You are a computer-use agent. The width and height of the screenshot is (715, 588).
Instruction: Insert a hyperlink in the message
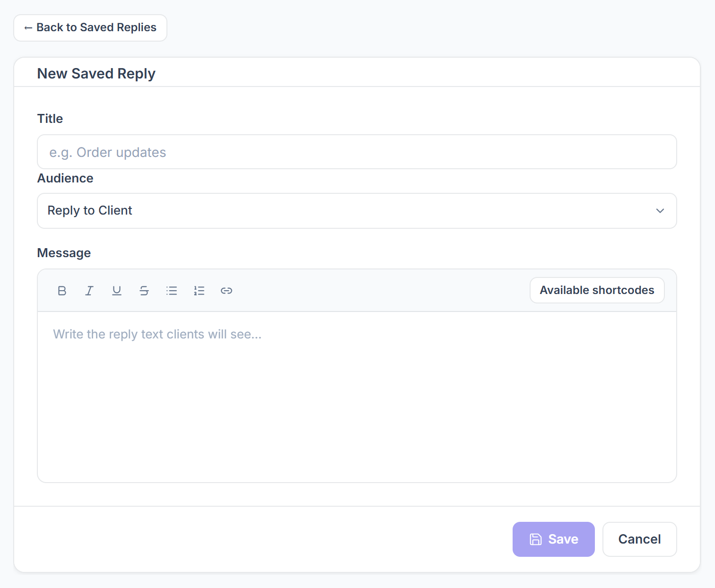pyautogui.click(x=227, y=291)
